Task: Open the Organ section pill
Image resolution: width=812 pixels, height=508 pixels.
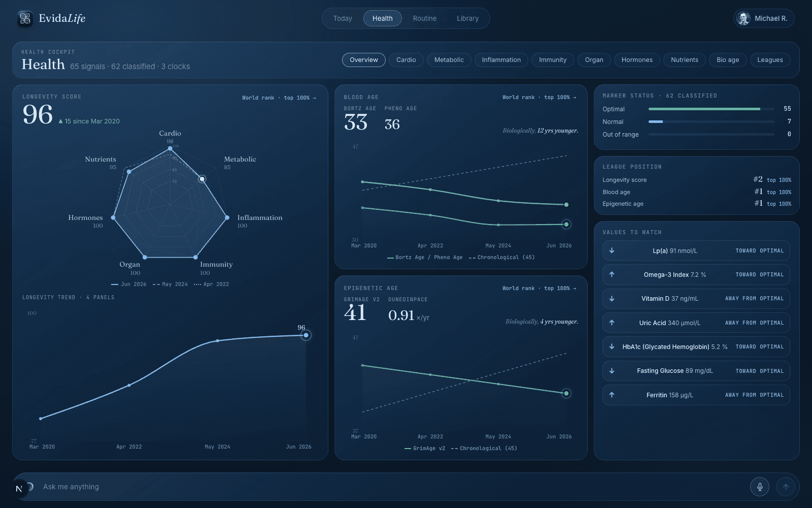Action: (594, 60)
